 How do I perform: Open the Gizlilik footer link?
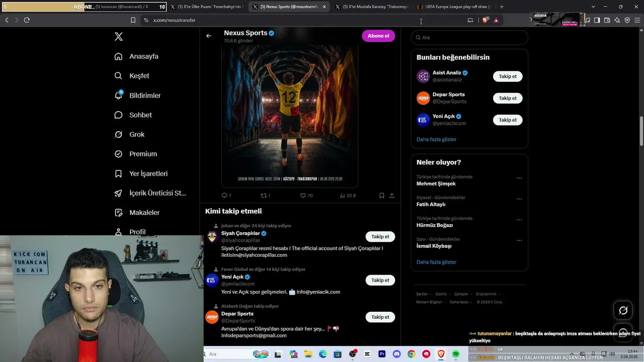coord(441,294)
